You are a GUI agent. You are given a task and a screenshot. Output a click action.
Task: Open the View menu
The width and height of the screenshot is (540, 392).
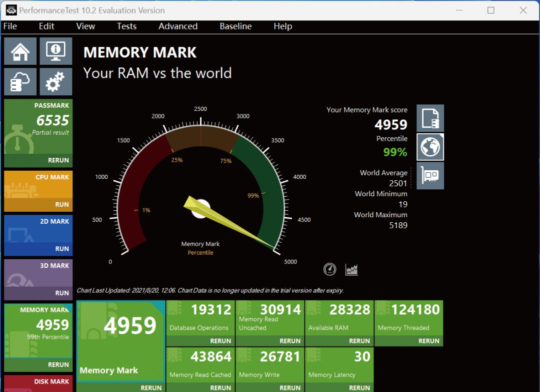click(85, 26)
